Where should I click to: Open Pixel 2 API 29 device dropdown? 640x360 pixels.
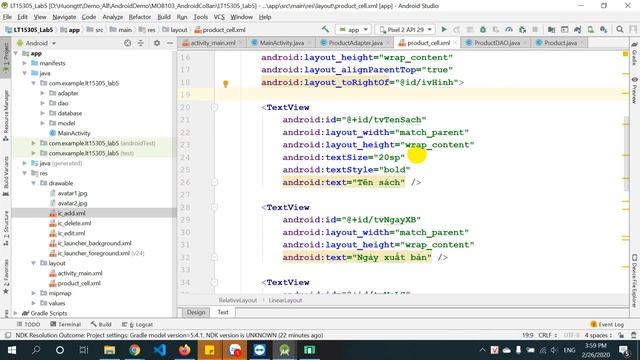(405, 29)
